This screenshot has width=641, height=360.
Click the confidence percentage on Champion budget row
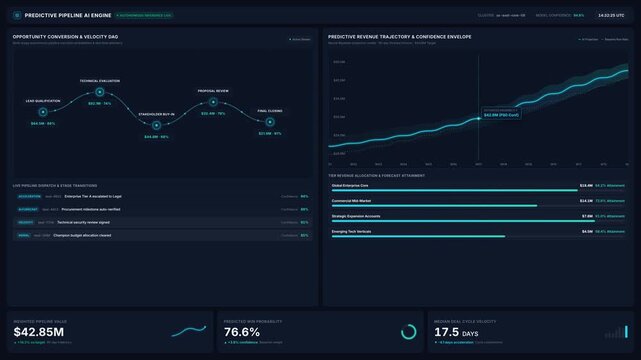click(x=304, y=235)
